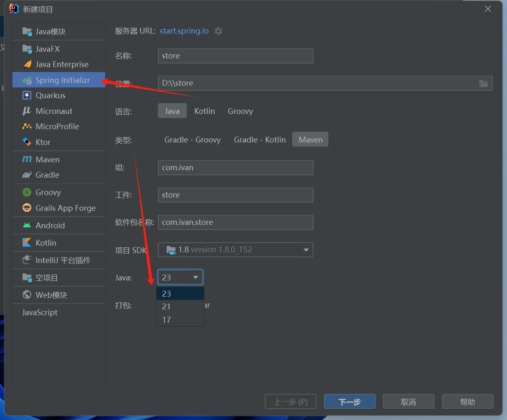The height and width of the screenshot is (420, 507).
Task: Choose Java version 17 from list
Action: tap(167, 320)
